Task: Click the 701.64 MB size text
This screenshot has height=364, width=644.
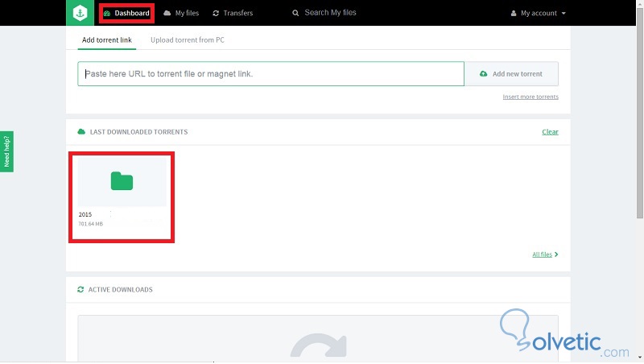Action: tap(90, 224)
